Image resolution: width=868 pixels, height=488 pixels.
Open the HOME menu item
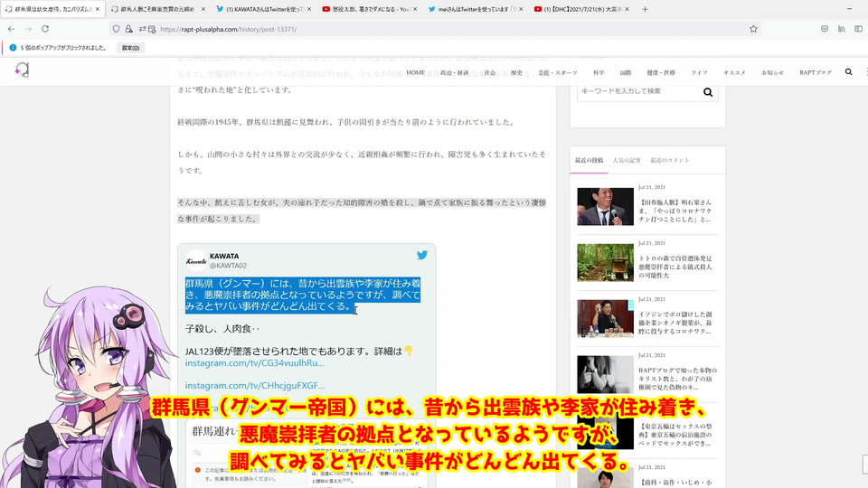point(415,72)
